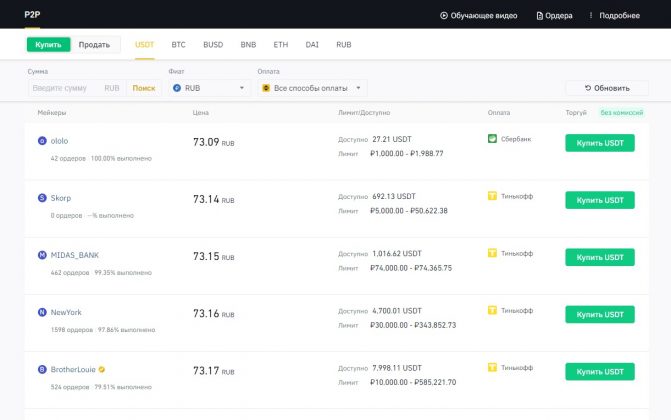
Task: Click the Обучающее видео play icon
Action: tap(445, 16)
